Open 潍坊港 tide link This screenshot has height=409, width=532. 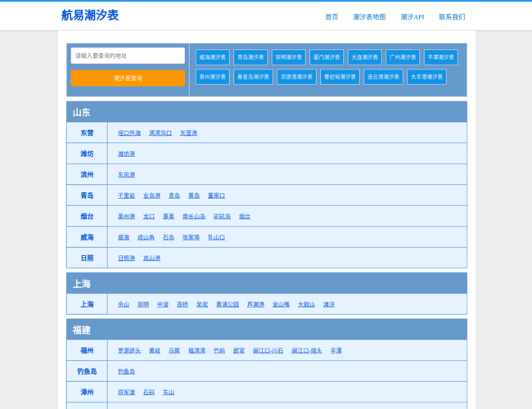(x=126, y=154)
